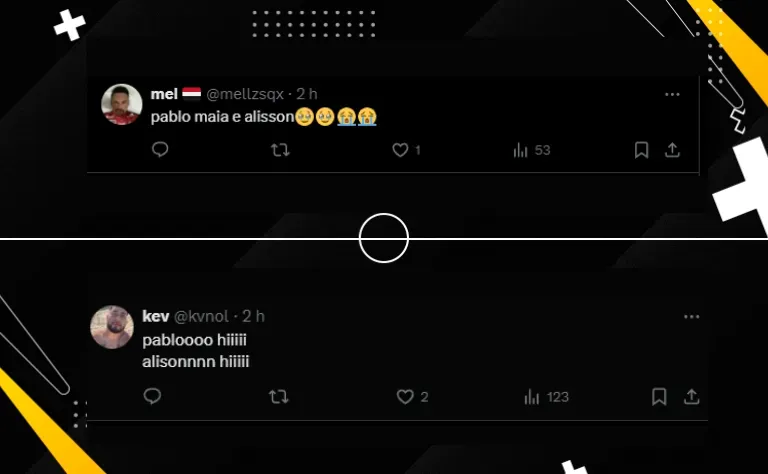Click mel display name

pos(164,94)
